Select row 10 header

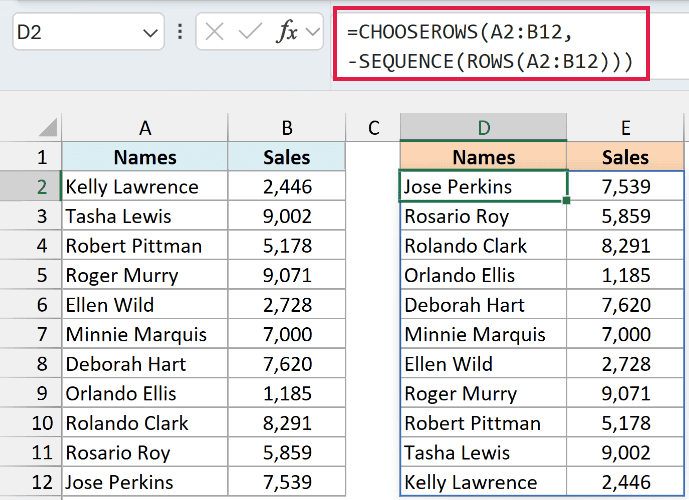31,423
